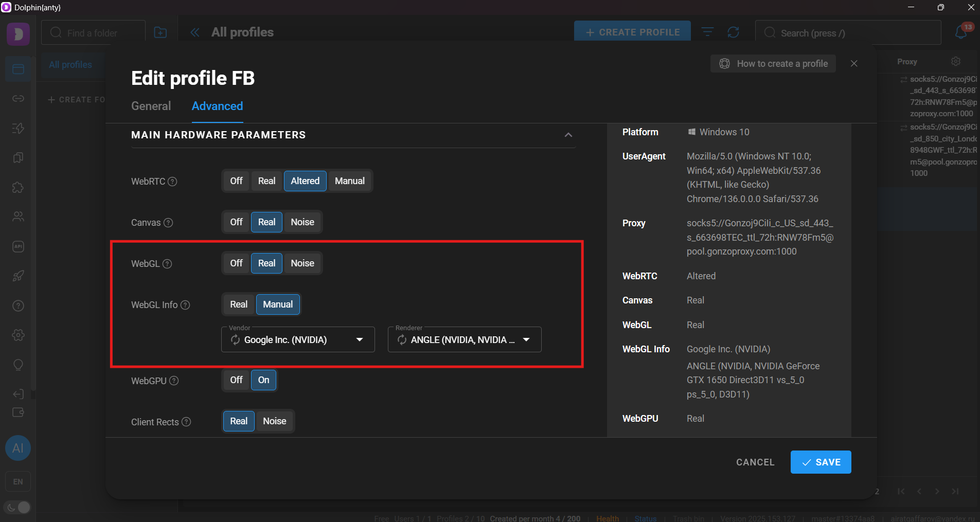Close the Edit profile dialog with X
This screenshot has width=980, height=522.
pos(854,64)
